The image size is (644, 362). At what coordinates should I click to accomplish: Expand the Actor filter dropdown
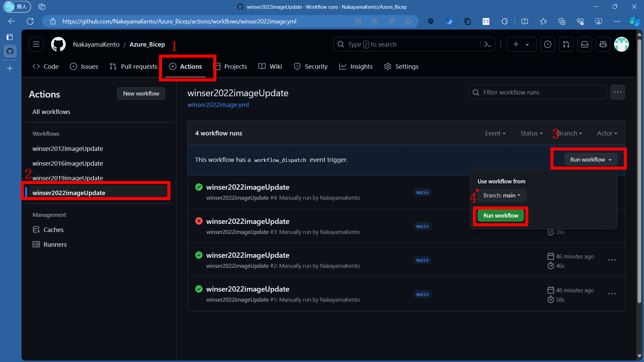(x=607, y=133)
